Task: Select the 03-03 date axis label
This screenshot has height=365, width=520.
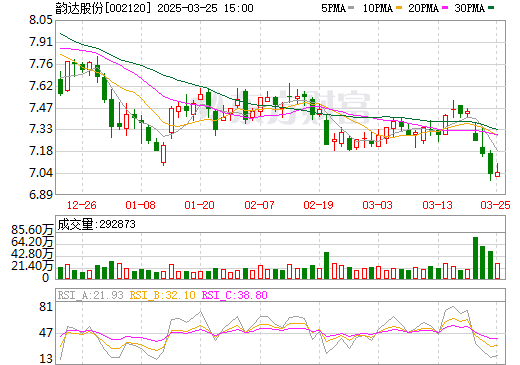Action: [x=378, y=205]
